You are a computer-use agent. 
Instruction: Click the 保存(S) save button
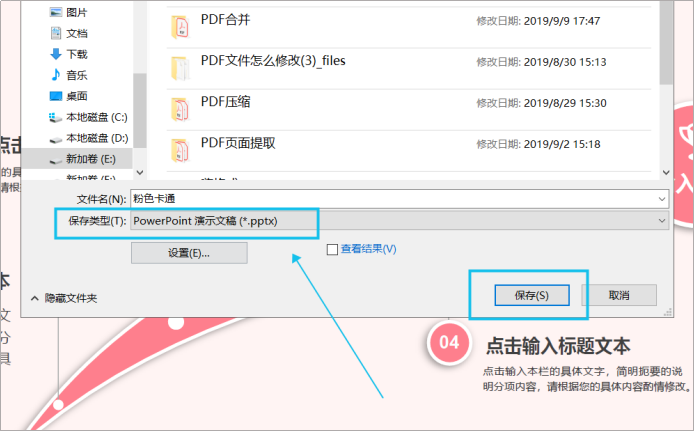pyautogui.click(x=532, y=296)
